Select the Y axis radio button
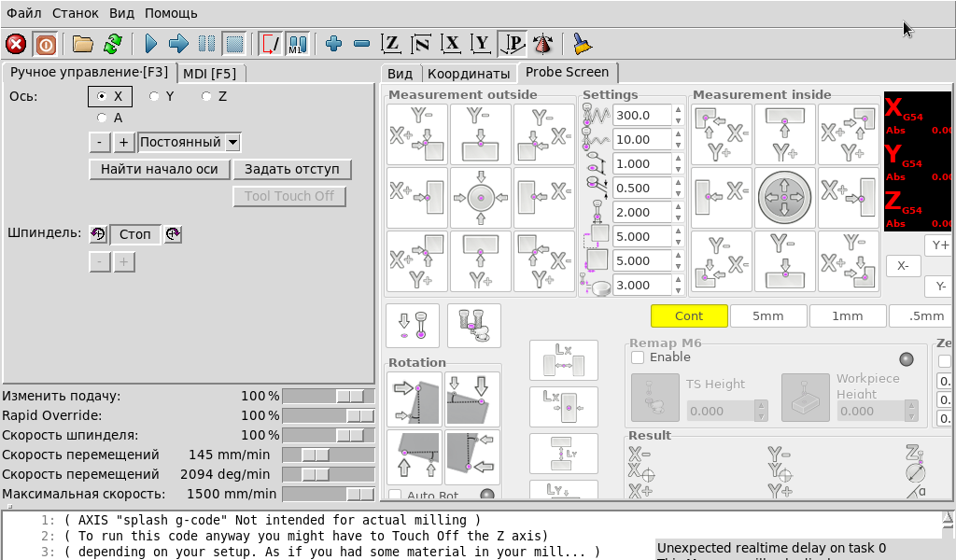Image resolution: width=956 pixels, height=560 pixels. pos(154,96)
